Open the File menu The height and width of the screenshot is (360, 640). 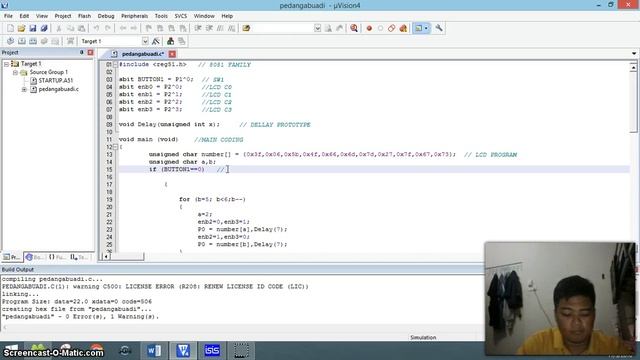8,16
